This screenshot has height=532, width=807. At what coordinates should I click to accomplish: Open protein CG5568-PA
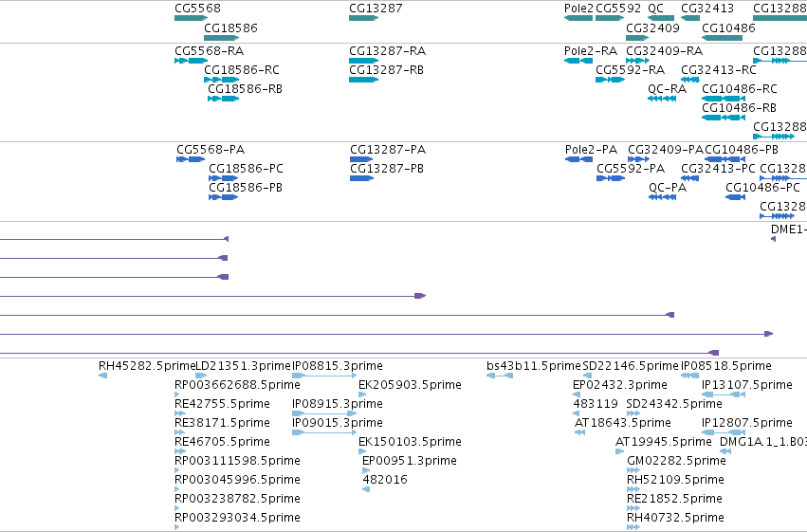pyautogui.click(x=191, y=159)
